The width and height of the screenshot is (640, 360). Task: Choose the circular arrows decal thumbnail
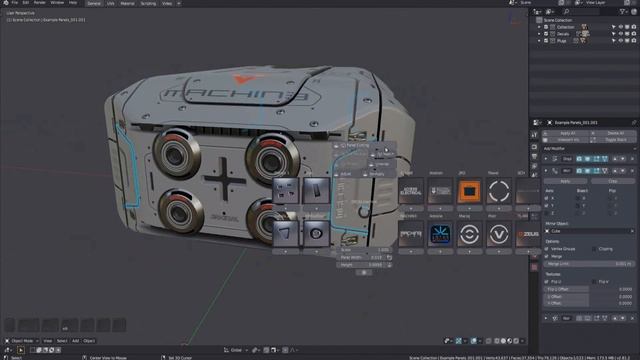(x=469, y=234)
